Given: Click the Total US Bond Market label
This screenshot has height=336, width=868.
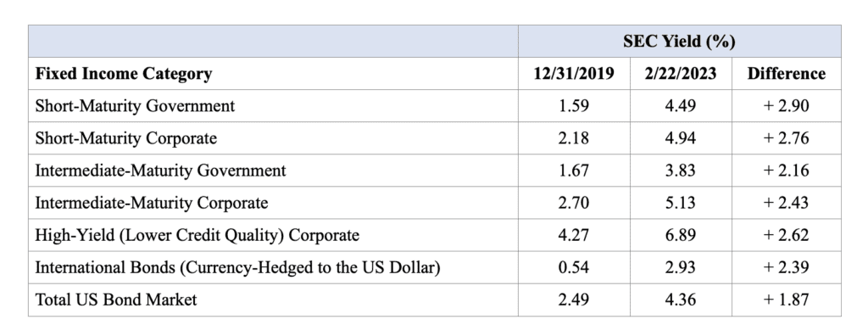Looking at the screenshot, I should tap(116, 300).
